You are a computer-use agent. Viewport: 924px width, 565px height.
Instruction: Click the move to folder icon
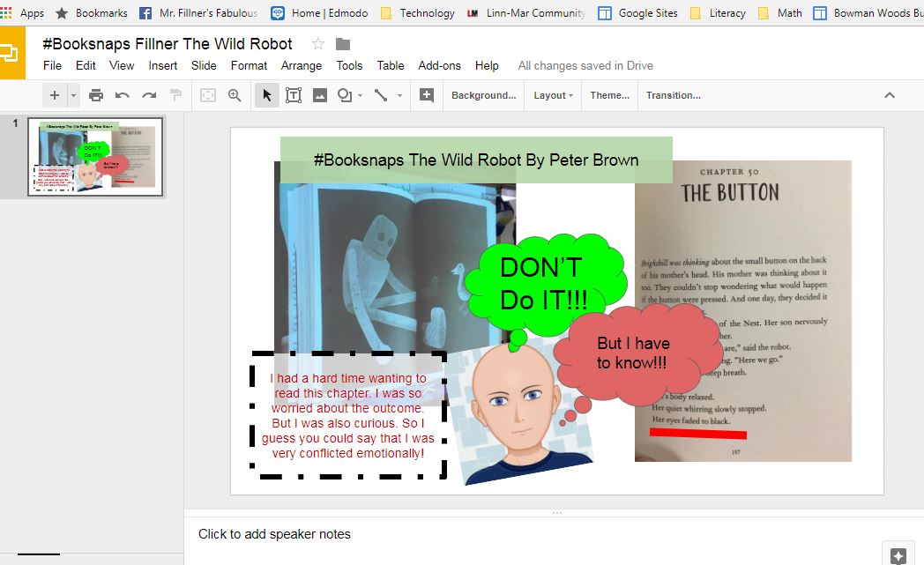click(343, 44)
